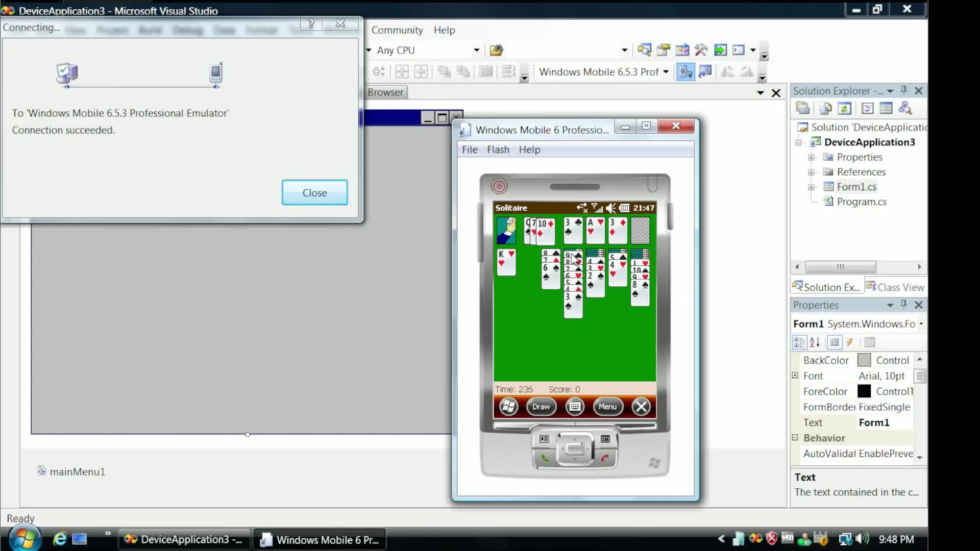Select Program.cs in Solution Explorer
The height and width of the screenshot is (551, 980).
pos(862,202)
